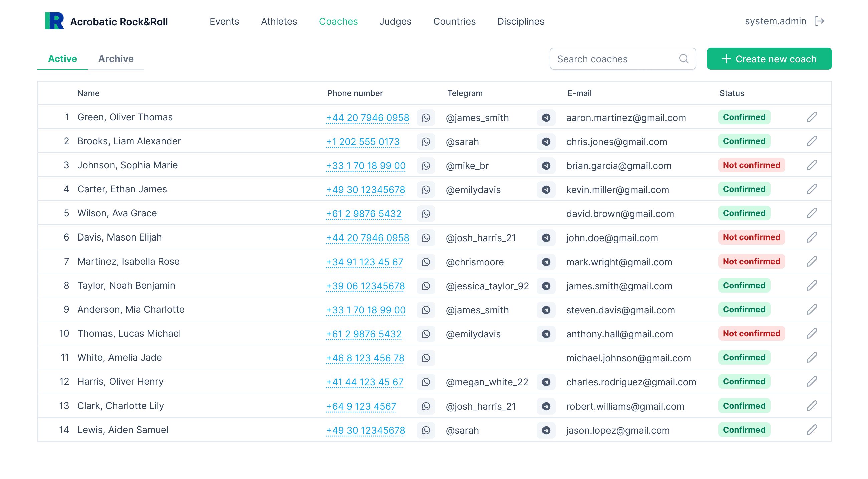
Task: Click phone link +64 9 123 4567
Action: pos(361,406)
